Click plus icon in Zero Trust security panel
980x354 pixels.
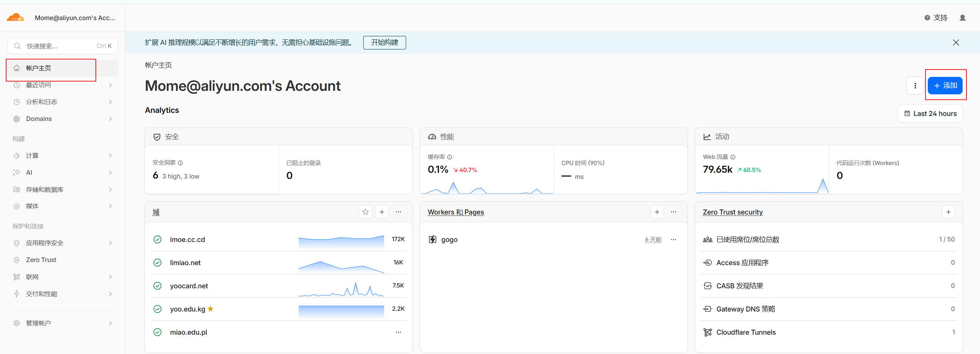click(x=948, y=212)
